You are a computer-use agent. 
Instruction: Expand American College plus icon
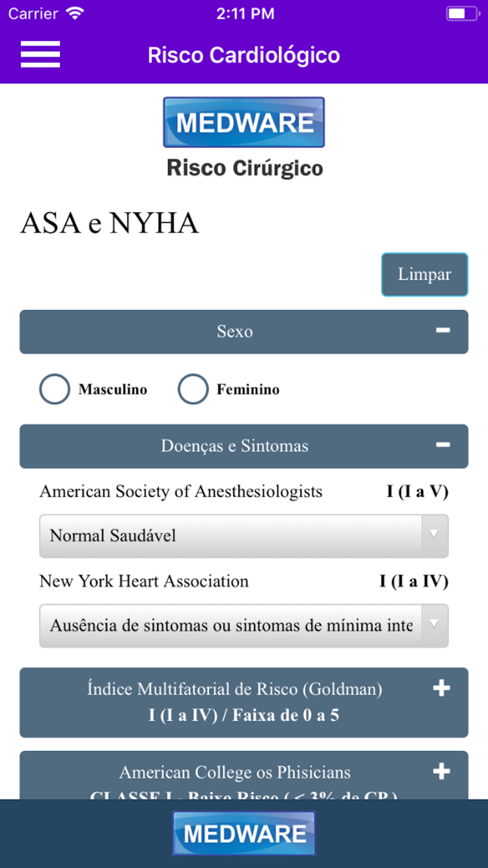click(x=441, y=772)
